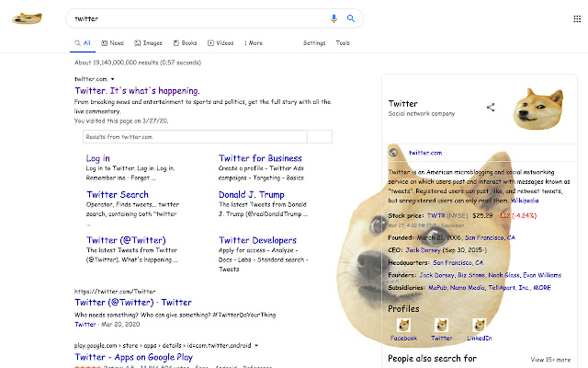
Task: Open 'Twitter - Apps on Google Play' result
Action: click(133, 357)
